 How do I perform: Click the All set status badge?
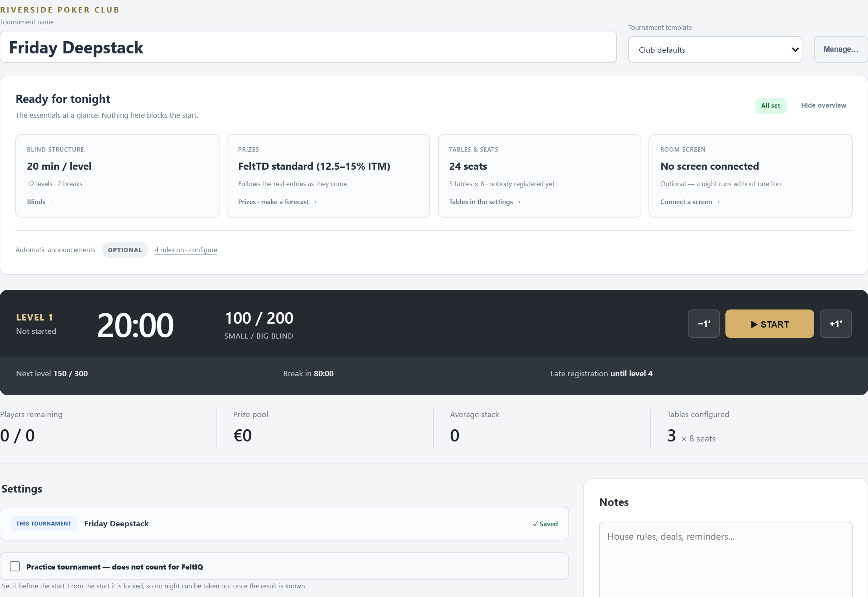[771, 106]
